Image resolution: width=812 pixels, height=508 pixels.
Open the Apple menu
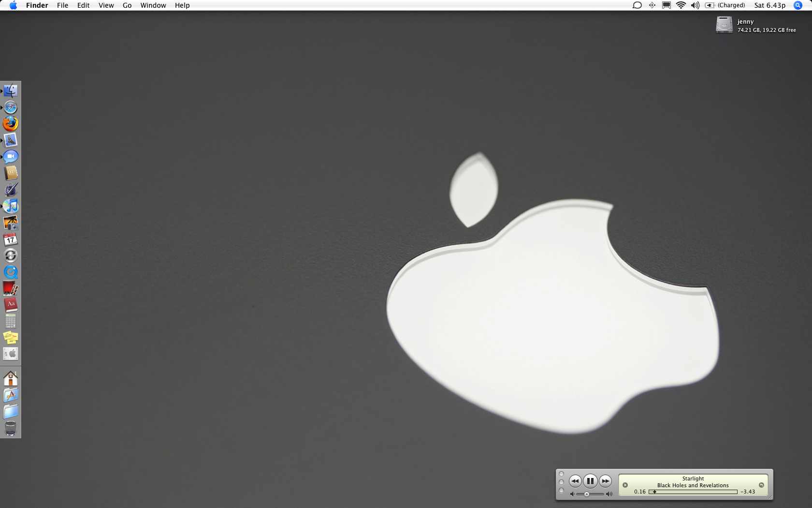tap(13, 5)
